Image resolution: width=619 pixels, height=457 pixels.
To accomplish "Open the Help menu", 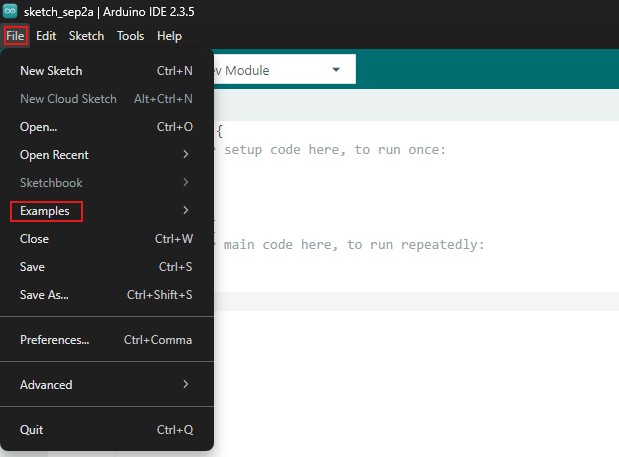I will (169, 36).
